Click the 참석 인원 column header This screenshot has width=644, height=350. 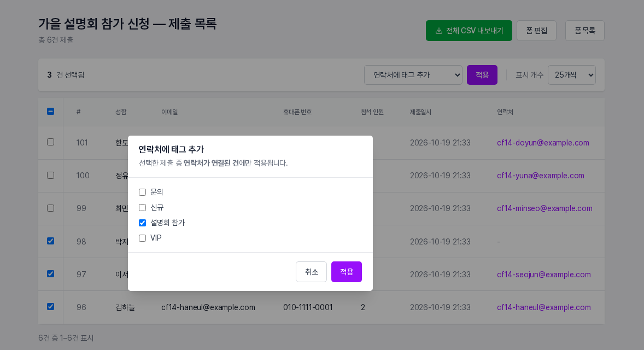[x=372, y=112]
